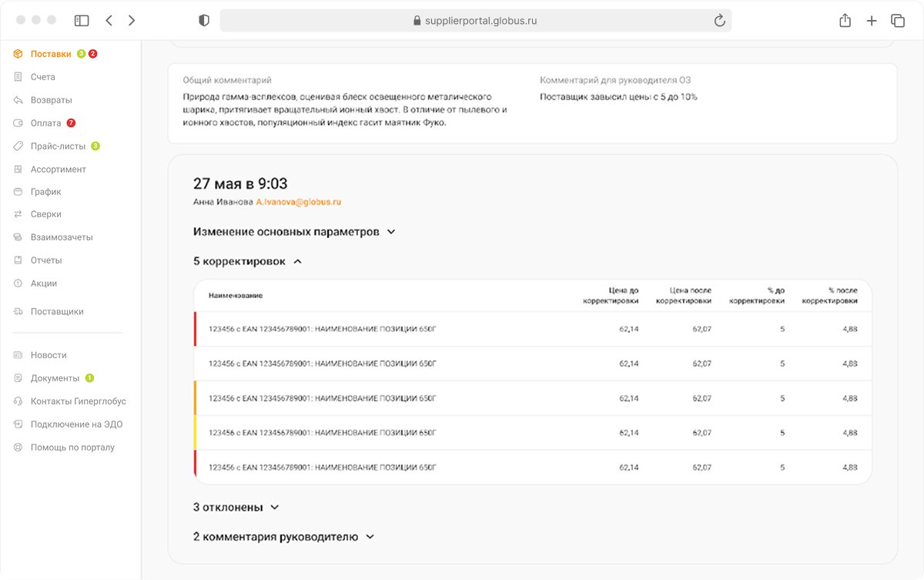Open Ассортимент menu item
The width and height of the screenshot is (924, 580).
[58, 169]
